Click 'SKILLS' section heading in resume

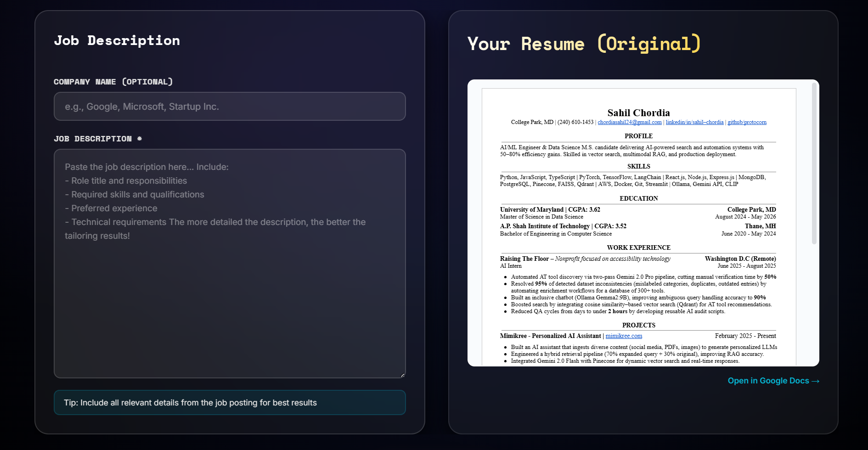(638, 166)
